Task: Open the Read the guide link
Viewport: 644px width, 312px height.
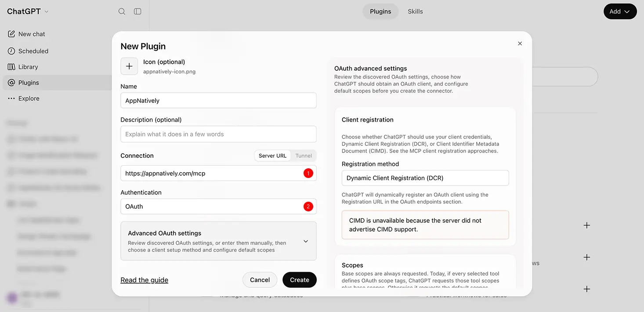Action: click(145, 280)
